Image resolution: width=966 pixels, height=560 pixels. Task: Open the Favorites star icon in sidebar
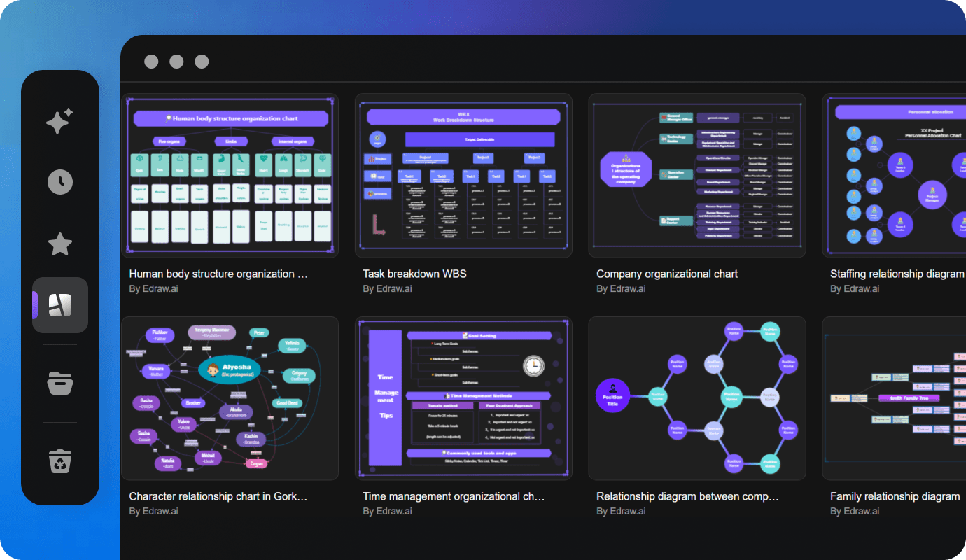point(60,244)
